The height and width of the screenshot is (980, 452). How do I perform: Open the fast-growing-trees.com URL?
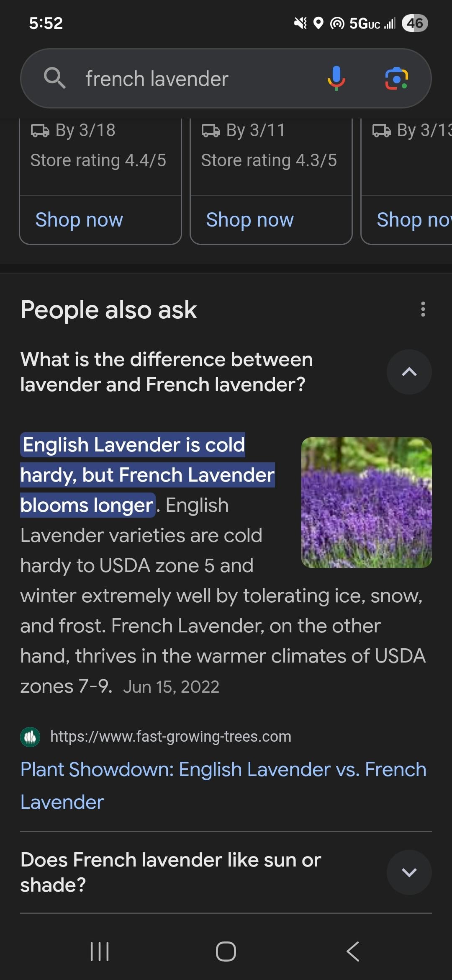[x=170, y=737]
